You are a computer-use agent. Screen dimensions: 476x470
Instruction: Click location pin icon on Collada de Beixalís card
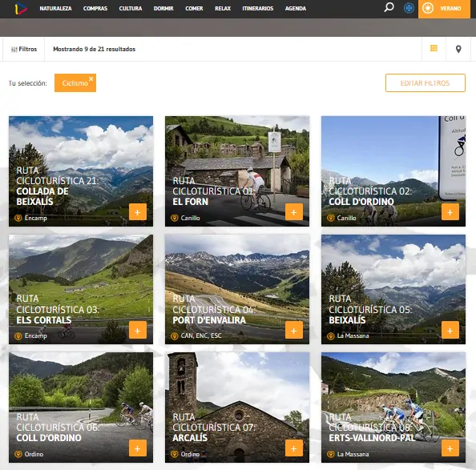18,218
